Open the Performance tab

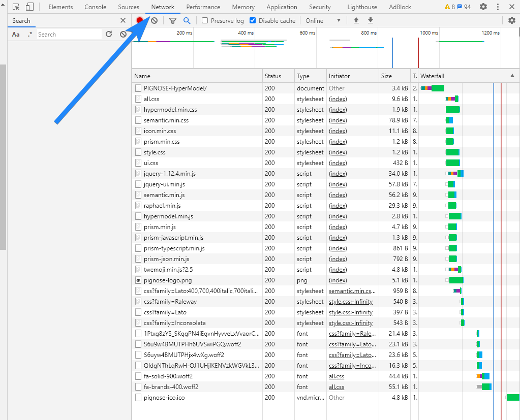pyautogui.click(x=203, y=7)
